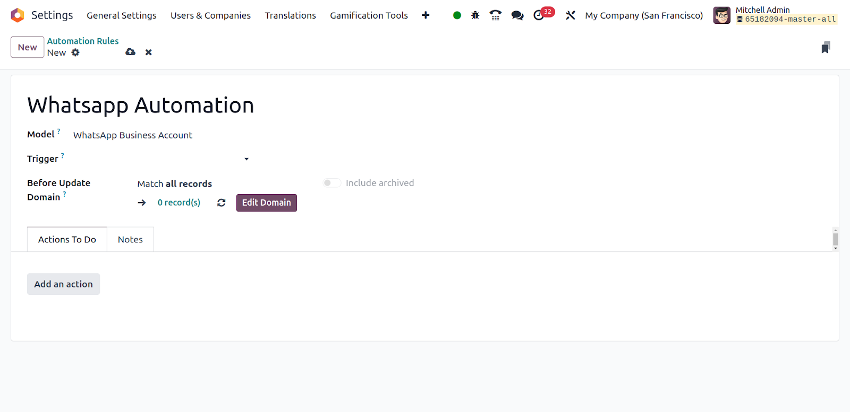Click the Model field WhatsApp Business Account
850x412 pixels.
pos(132,135)
